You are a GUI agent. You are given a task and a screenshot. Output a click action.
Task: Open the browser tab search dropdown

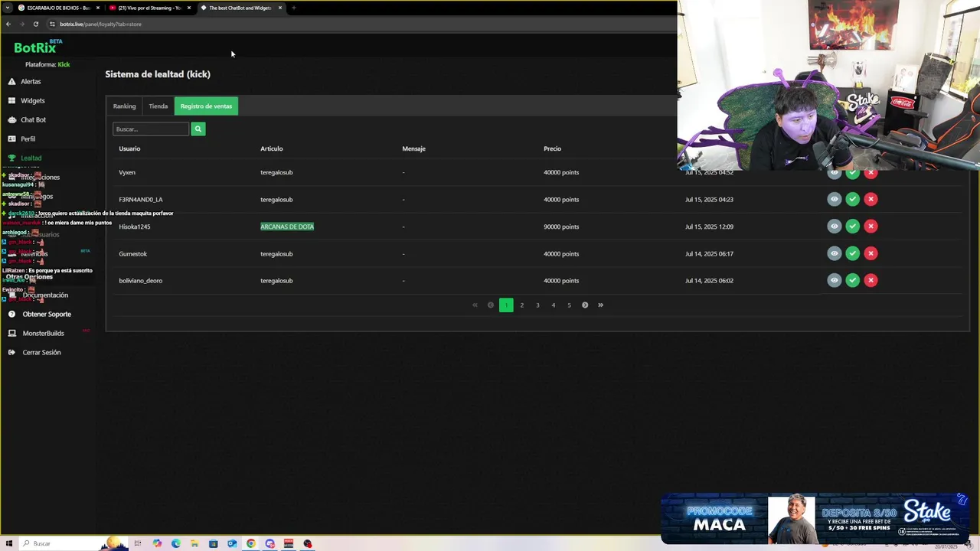click(7, 8)
